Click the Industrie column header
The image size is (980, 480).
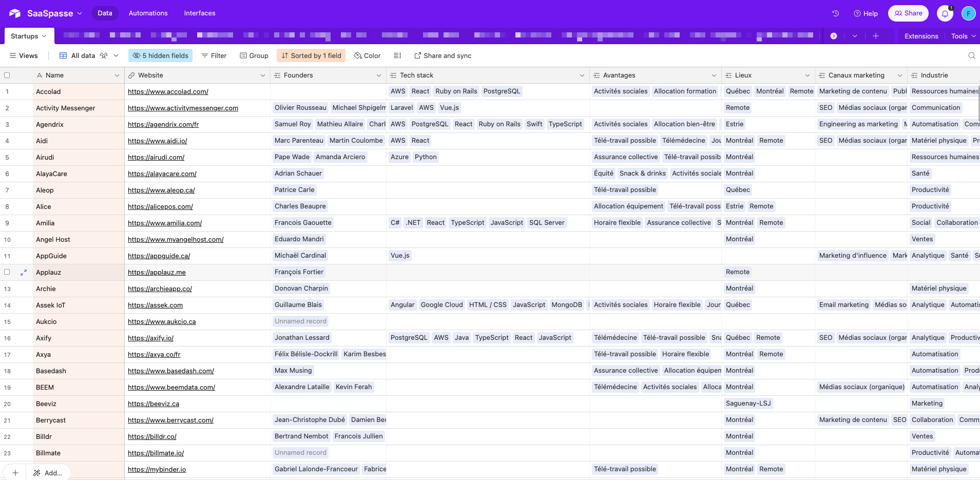(944, 75)
